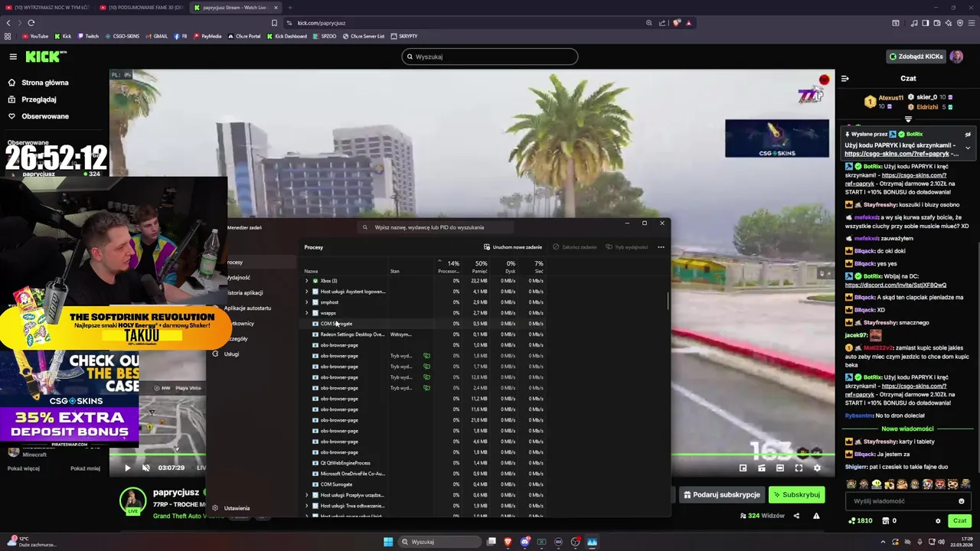This screenshot has width=980, height=551.
Task: Unmute the stream player volume
Action: point(145,468)
